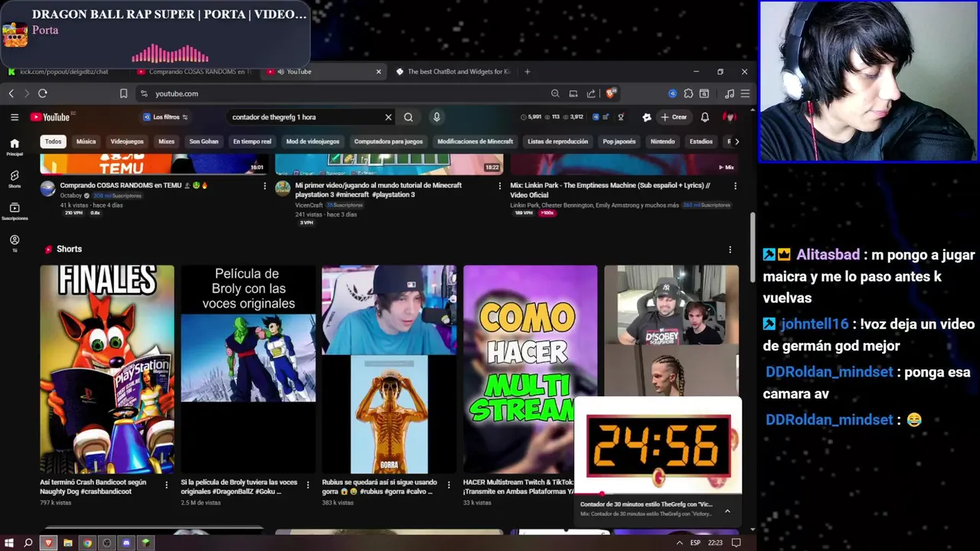Click the miniplayer progress bar
Viewport: 980px width, 551px height.
(x=658, y=494)
